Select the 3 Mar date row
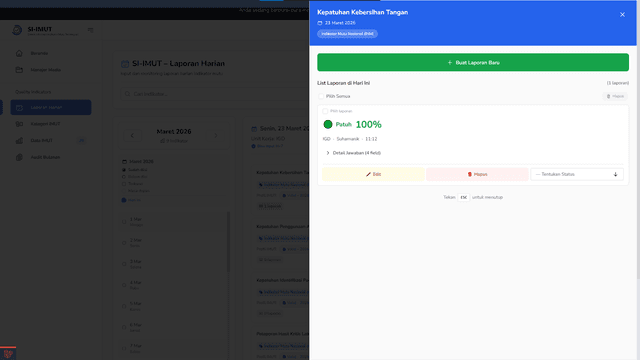 click(x=173, y=264)
